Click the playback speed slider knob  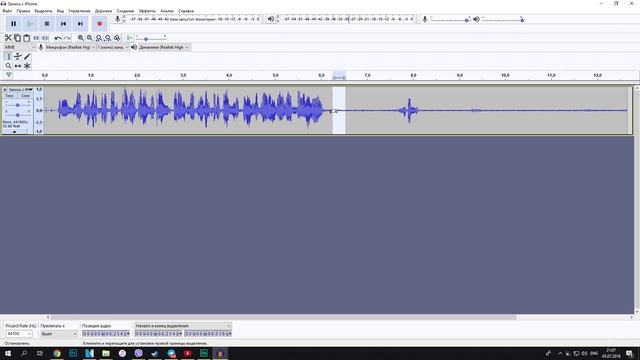pyautogui.click(x=146, y=39)
